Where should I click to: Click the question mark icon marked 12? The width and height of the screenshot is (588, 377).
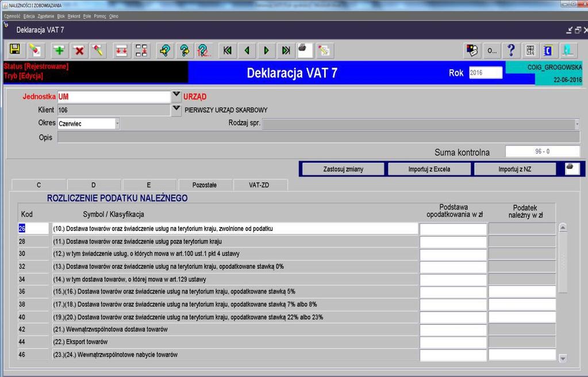pos(203,50)
